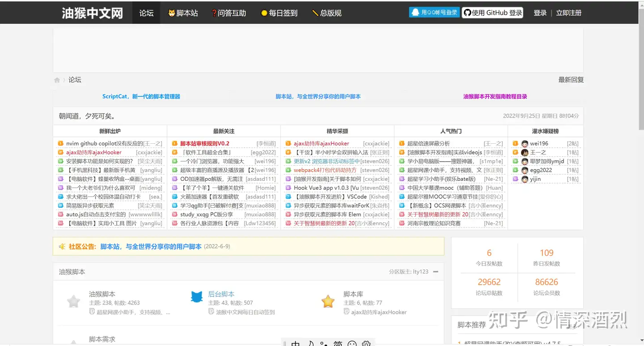Open the thread 简易版异步获取元素

tap(90, 205)
